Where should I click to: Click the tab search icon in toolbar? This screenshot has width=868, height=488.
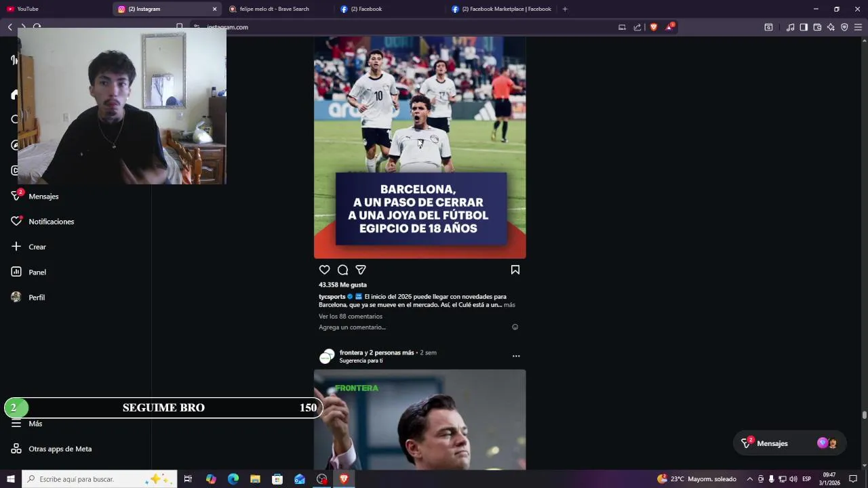(x=768, y=27)
